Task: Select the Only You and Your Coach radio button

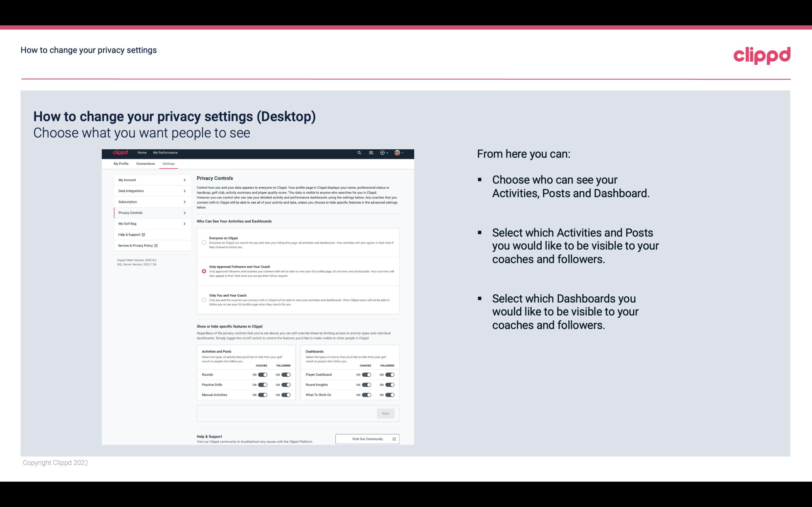Action: pos(204,300)
